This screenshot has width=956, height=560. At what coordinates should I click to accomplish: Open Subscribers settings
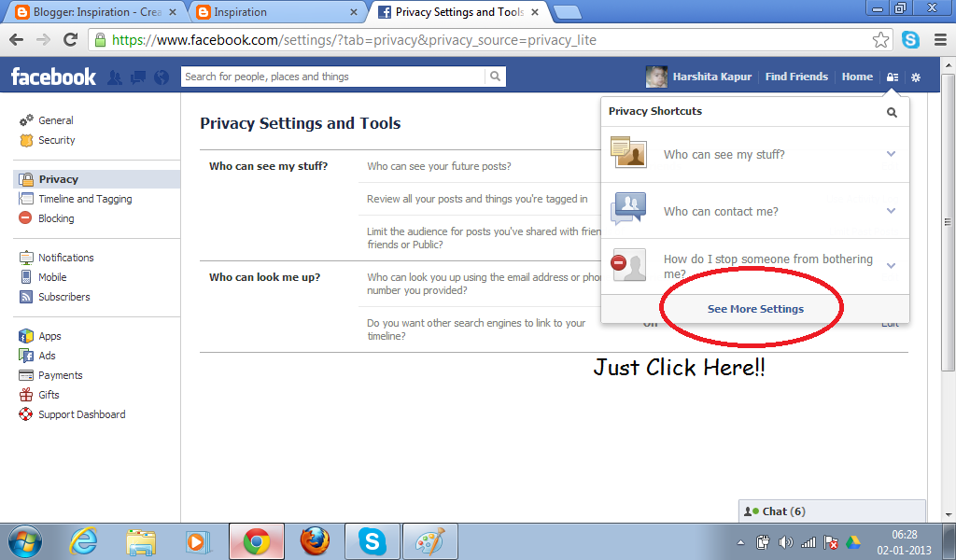coord(64,297)
